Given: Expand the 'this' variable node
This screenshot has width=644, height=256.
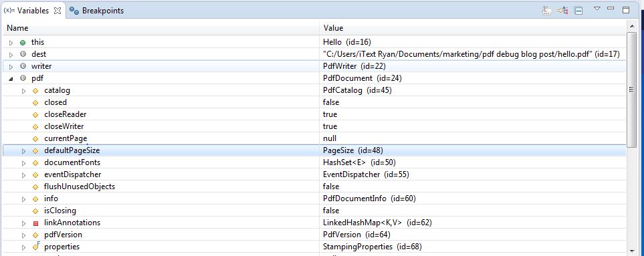Looking at the screenshot, I should pyautogui.click(x=11, y=43).
